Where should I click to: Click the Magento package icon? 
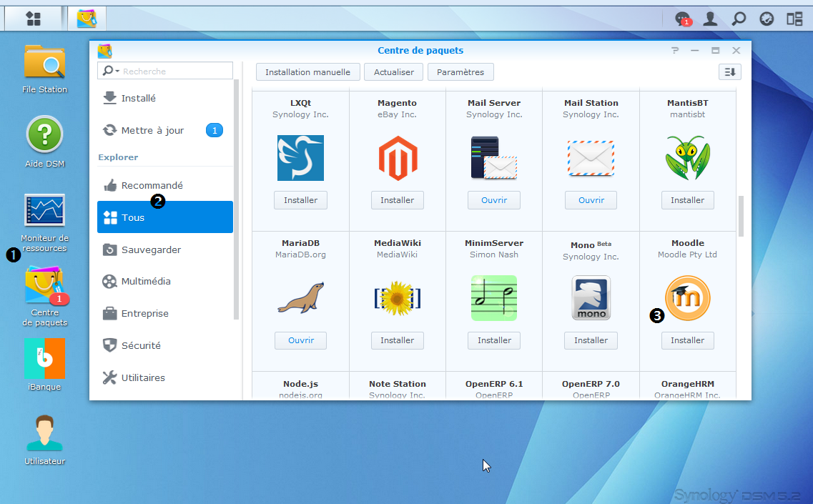pyautogui.click(x=397, y=158)
